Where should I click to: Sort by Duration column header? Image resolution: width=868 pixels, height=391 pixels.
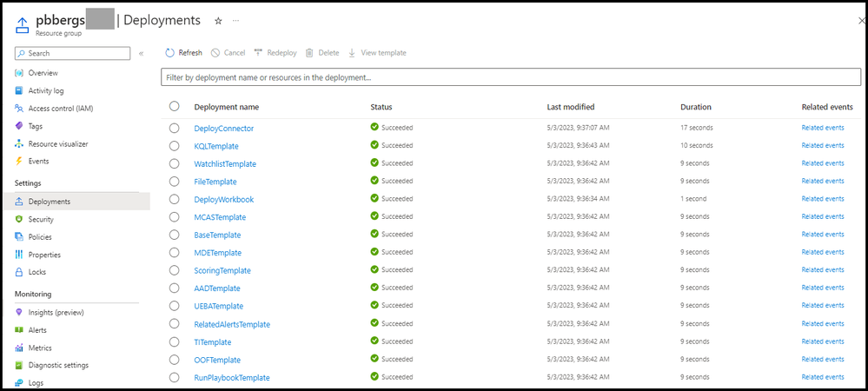[696, 107]
